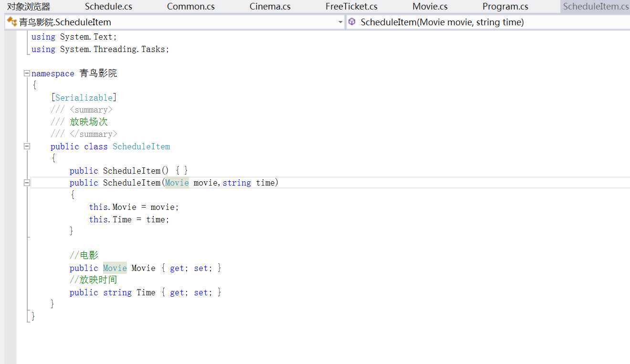Click the //放映时间 comment
The image size is (630, 364).
coord(94,280)
